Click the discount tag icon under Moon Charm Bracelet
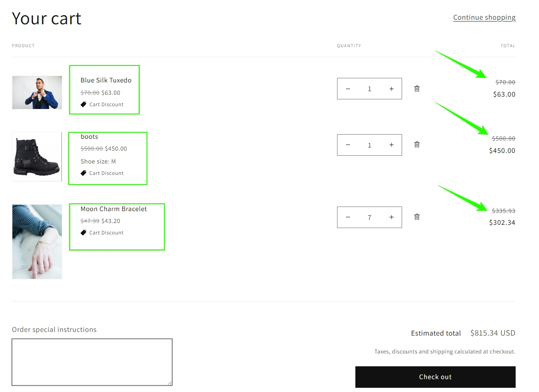The height and width of the screenshot is (392, 539). [x=83, y=232]
